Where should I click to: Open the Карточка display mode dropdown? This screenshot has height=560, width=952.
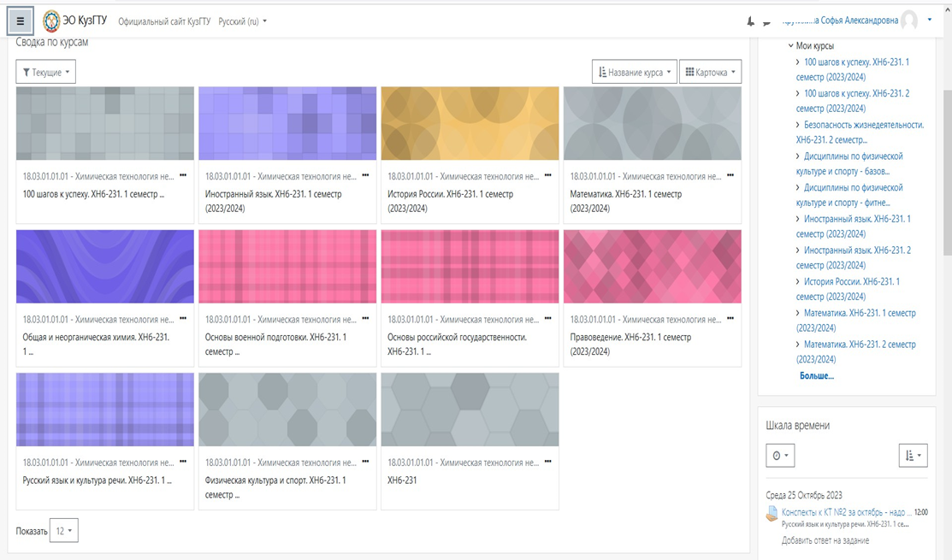point(710,72)
